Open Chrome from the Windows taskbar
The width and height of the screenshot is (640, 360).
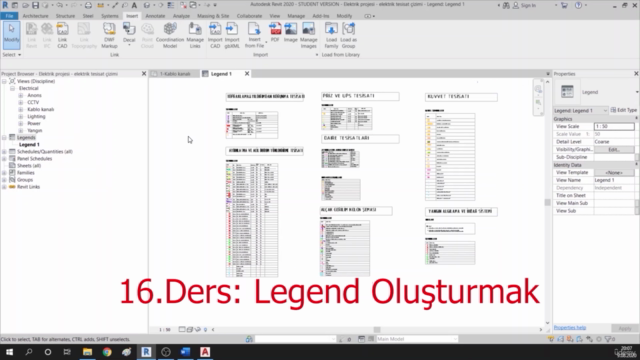click(107, 351)
